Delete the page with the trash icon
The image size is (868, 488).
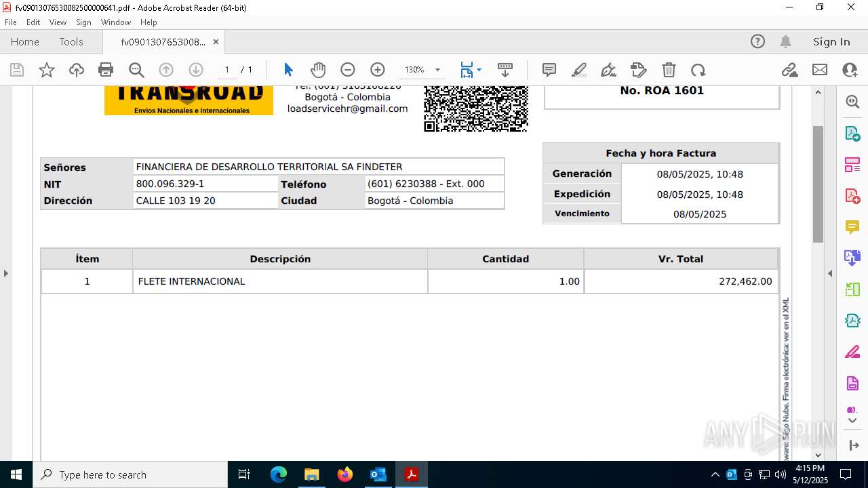point(669,70)
